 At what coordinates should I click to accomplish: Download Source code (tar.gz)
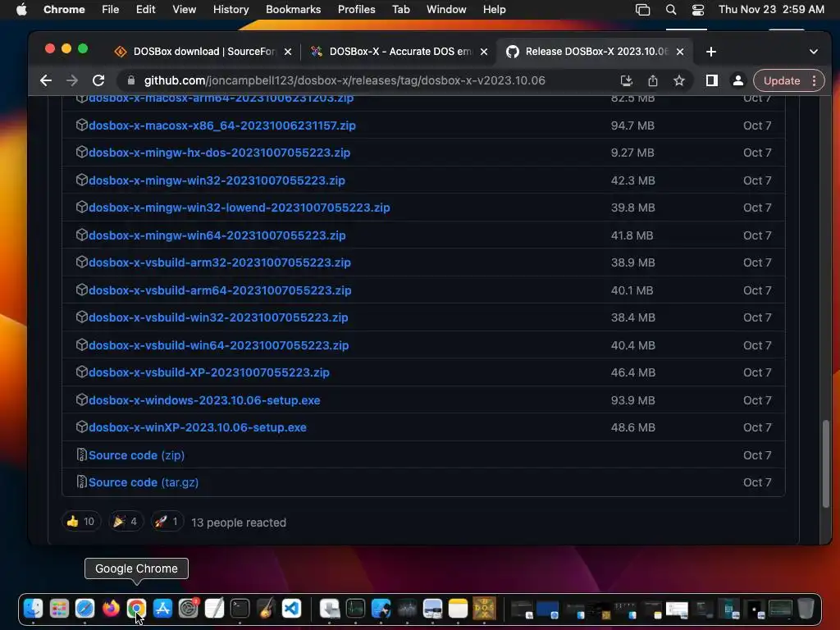point(143,482)
